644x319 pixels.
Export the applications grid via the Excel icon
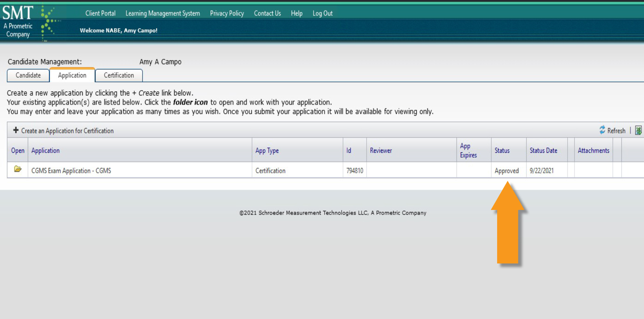tap(638, 131)
